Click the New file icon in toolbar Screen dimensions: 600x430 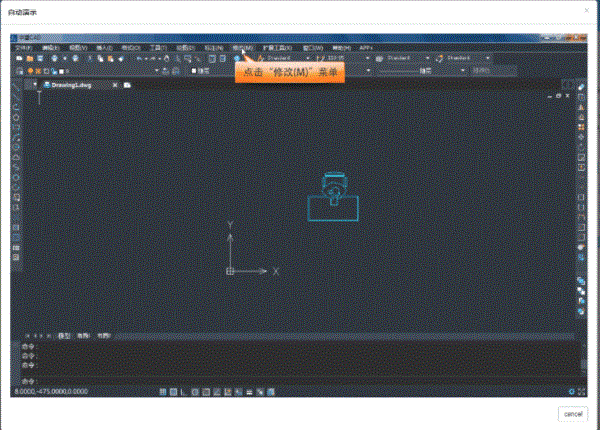coord(20,59)
